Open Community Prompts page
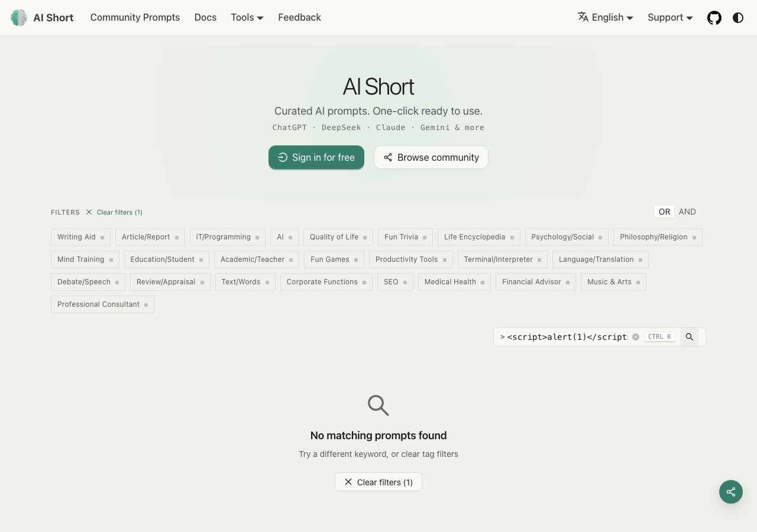The width and height of the screenshot is (757, 532). (x=135, y=18)
